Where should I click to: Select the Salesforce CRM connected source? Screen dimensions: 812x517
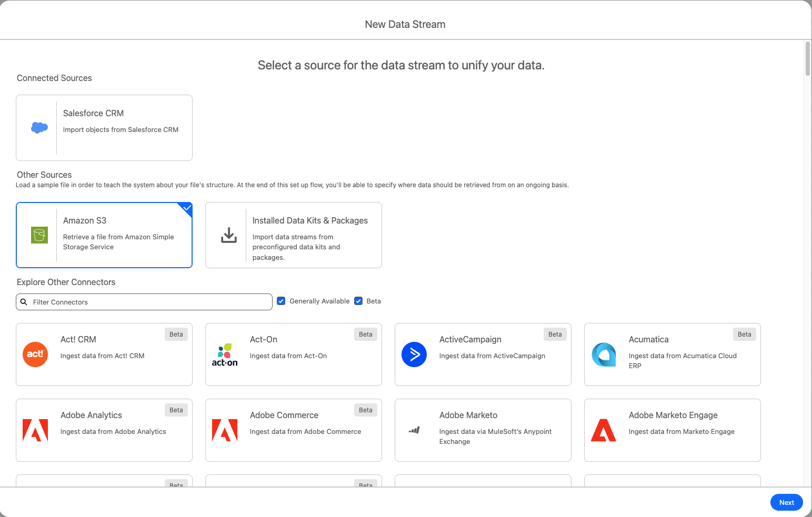pos(104,127)
